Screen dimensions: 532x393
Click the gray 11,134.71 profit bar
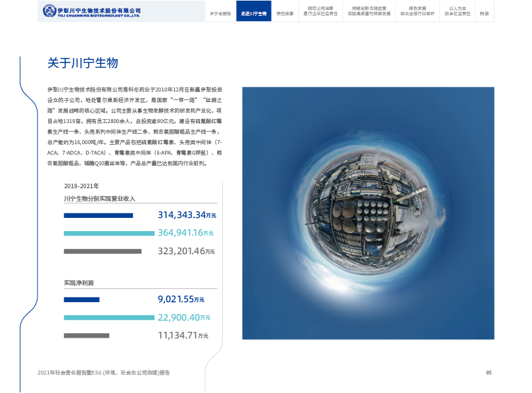click(86, 335)
